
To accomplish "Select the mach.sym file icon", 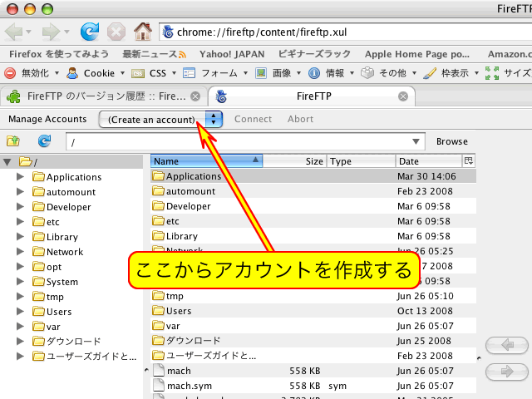I will point(159,386).
